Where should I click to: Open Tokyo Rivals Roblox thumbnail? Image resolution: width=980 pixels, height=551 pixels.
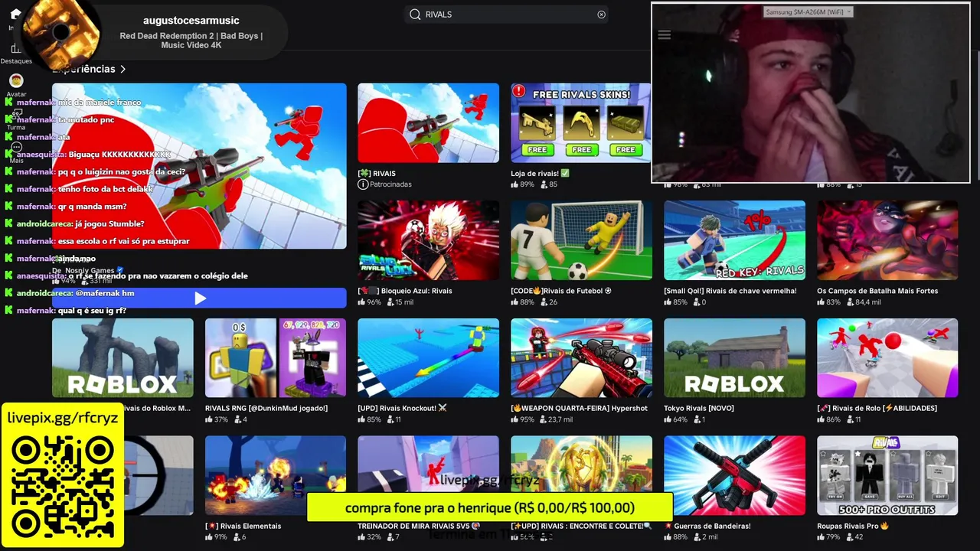734,358
